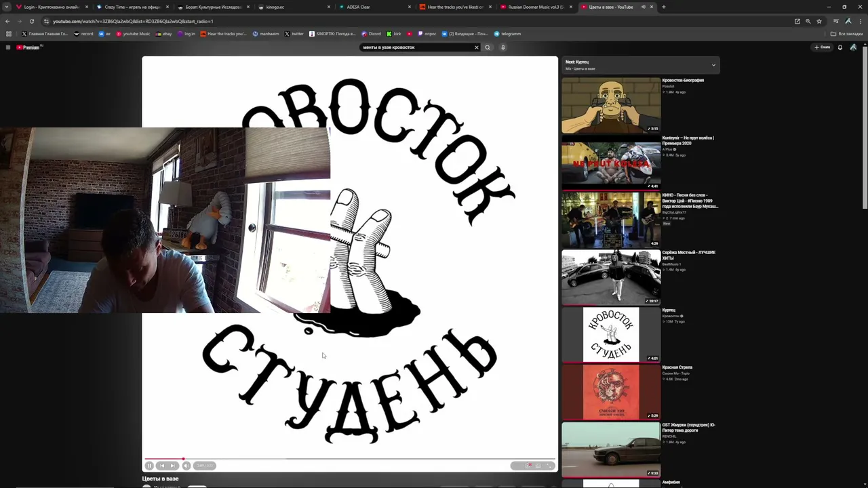Open the apps grid in bookmarks bar
Viewport: 868px width, 488px height.
click(x=9, y=34)
